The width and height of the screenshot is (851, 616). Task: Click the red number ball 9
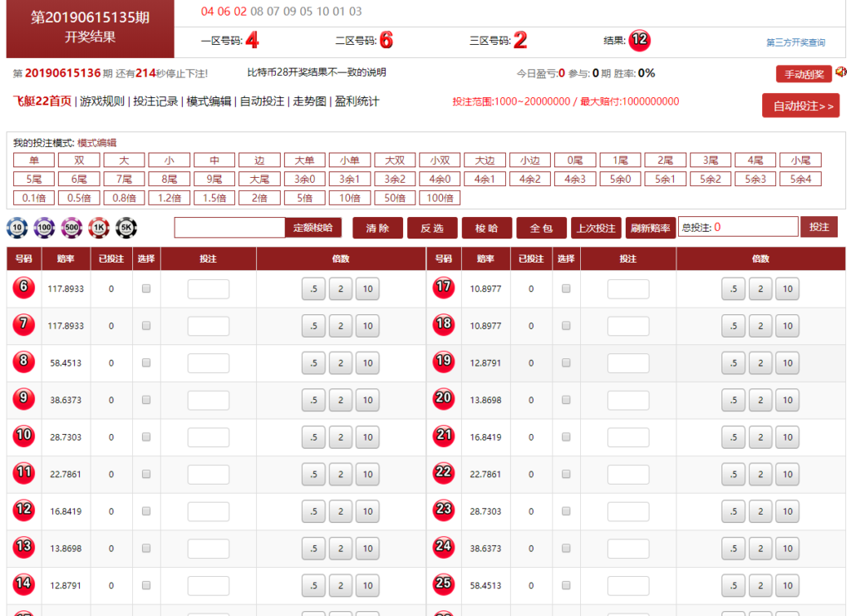[x=24, y=400]
